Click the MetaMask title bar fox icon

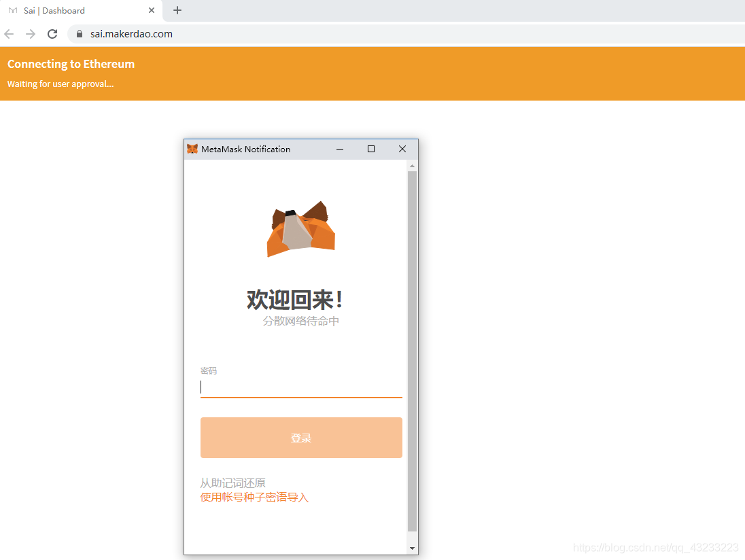[192, 149]
